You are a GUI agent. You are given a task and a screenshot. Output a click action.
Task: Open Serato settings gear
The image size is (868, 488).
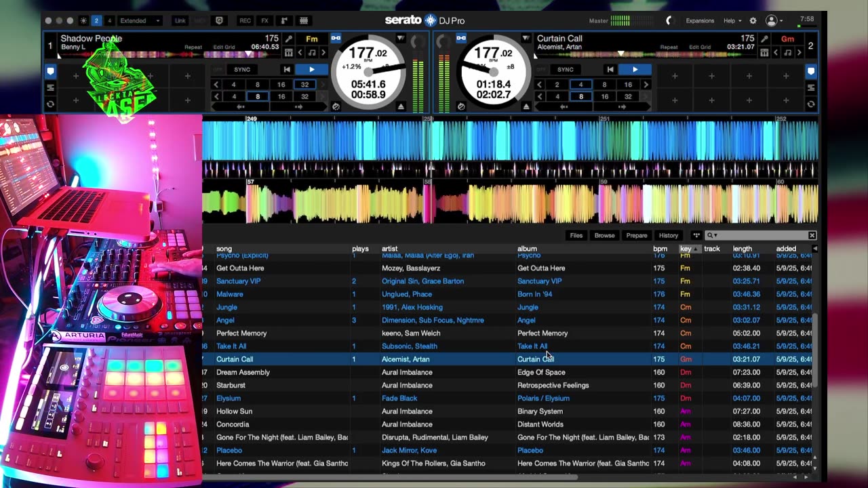click(753, 20)
